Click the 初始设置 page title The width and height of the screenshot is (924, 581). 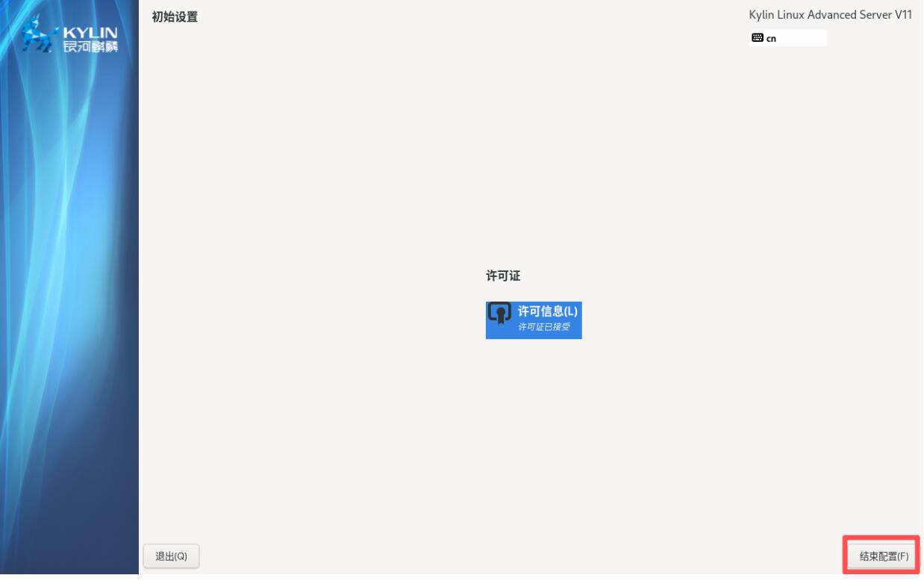point(175,16)
